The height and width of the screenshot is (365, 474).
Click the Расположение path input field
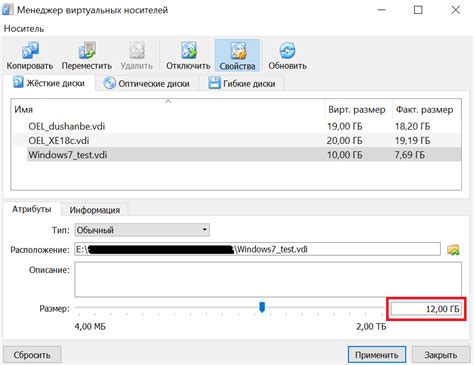[x=257, y=249]
